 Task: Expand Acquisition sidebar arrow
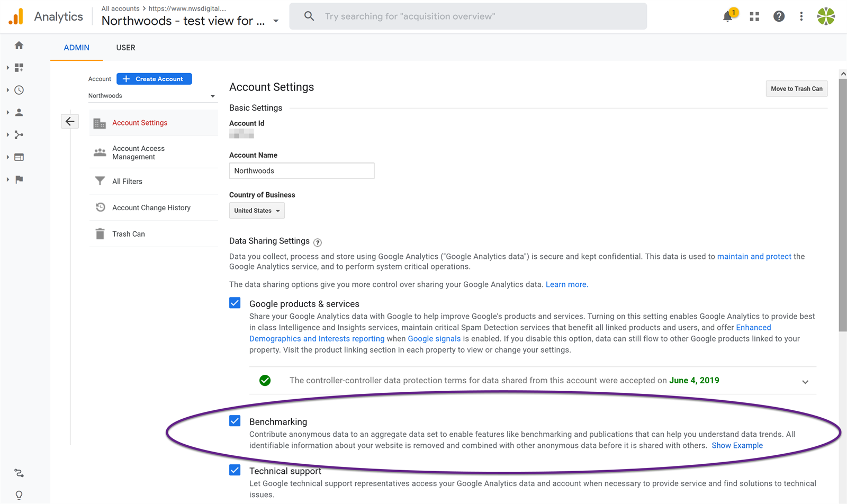tap(7, 134)
